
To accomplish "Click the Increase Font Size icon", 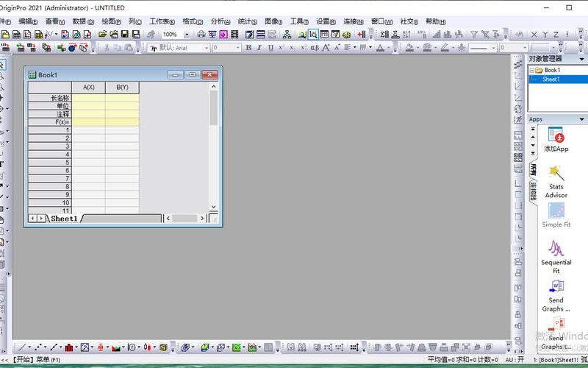I will click(x=326, y=48).
